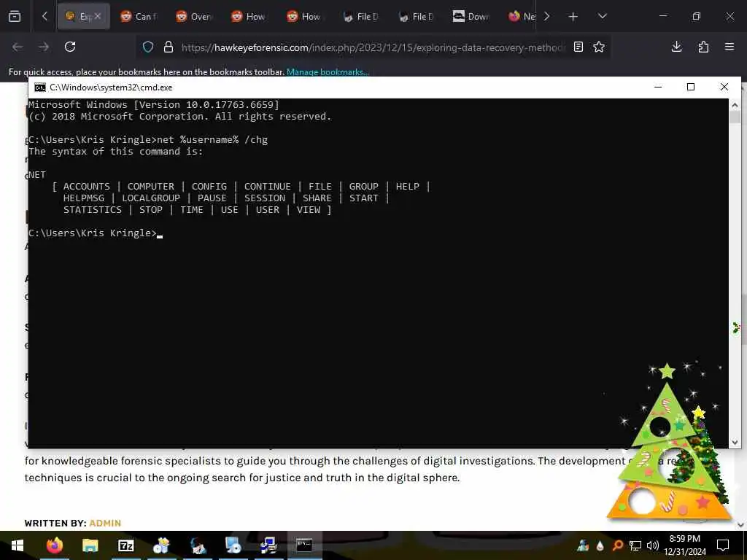The width and height of the screenshot is (747, 560).
Task: Restore down the Firefox window
Action: 697,16
